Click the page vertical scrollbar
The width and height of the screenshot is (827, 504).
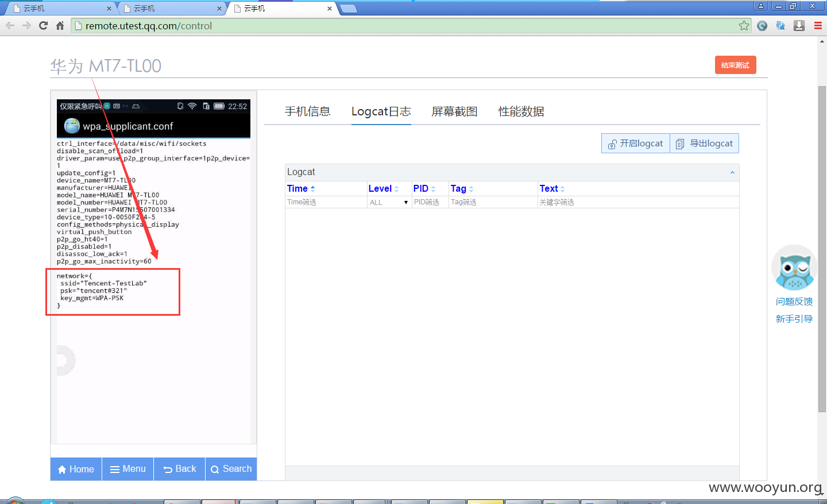pos(822,248)
